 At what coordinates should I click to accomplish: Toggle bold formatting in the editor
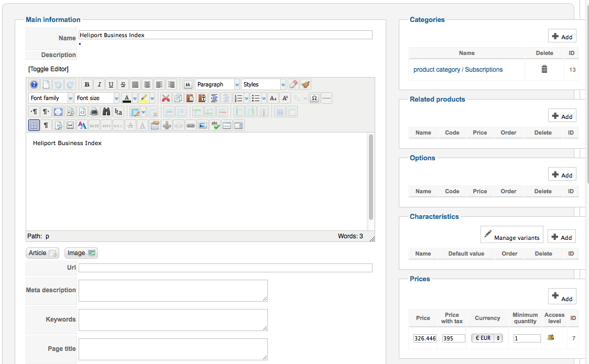click(x=87, y=85)
